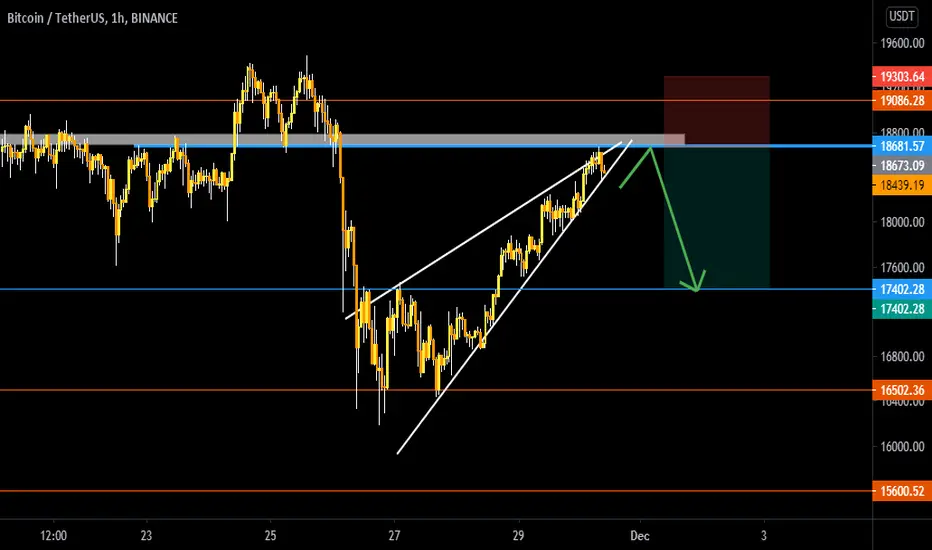The image size is (932, 550).
Task: Select the lower white wedge trendline
Action: click(514, 297)
